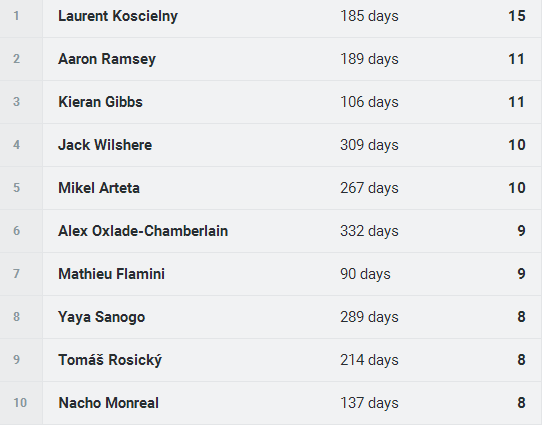Viewport: 545px width, 426px height.
Task: Click Mikel Arteta name
Action: click(99, 188)
